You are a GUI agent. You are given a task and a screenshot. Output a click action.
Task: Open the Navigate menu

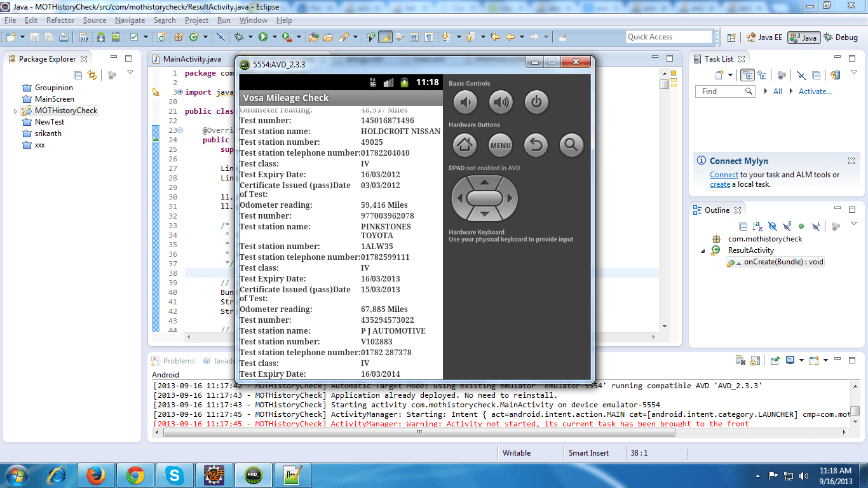(130, 20)
